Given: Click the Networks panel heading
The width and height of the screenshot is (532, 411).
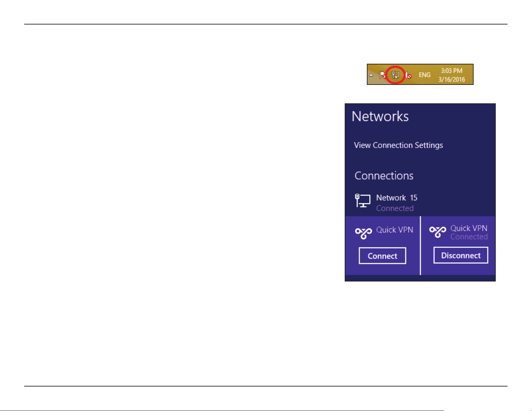Looking at the screenshot, I should tap(380, 116).
